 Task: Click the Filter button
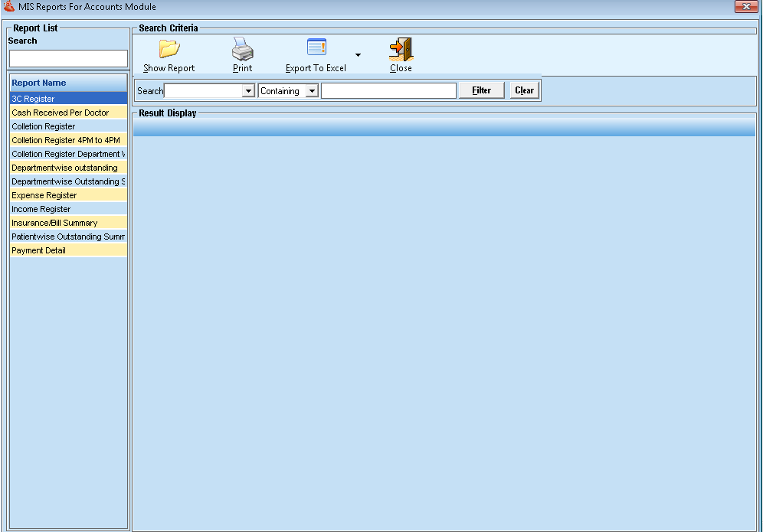(x=482, y=90)
